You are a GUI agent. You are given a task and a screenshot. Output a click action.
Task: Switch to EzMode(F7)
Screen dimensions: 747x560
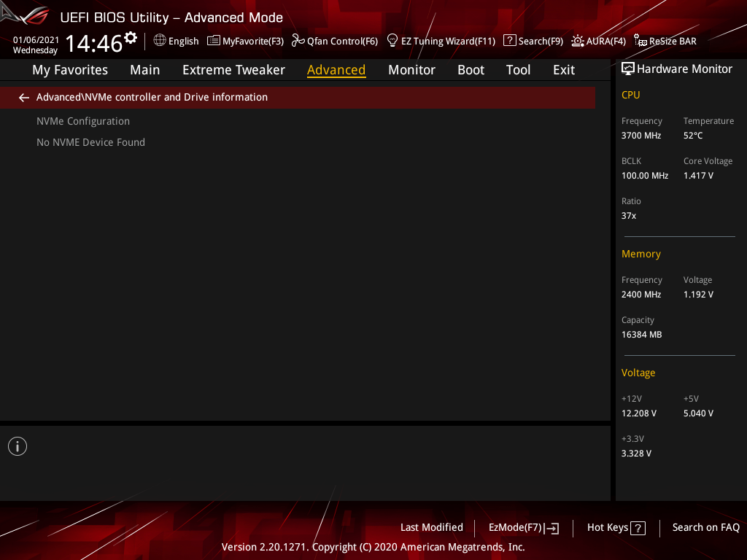point(516,528)
